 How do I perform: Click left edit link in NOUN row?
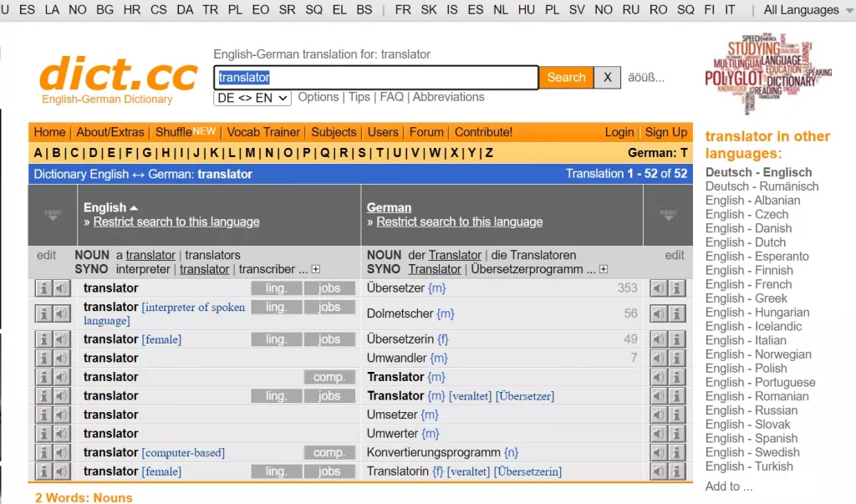pos(47,255)
